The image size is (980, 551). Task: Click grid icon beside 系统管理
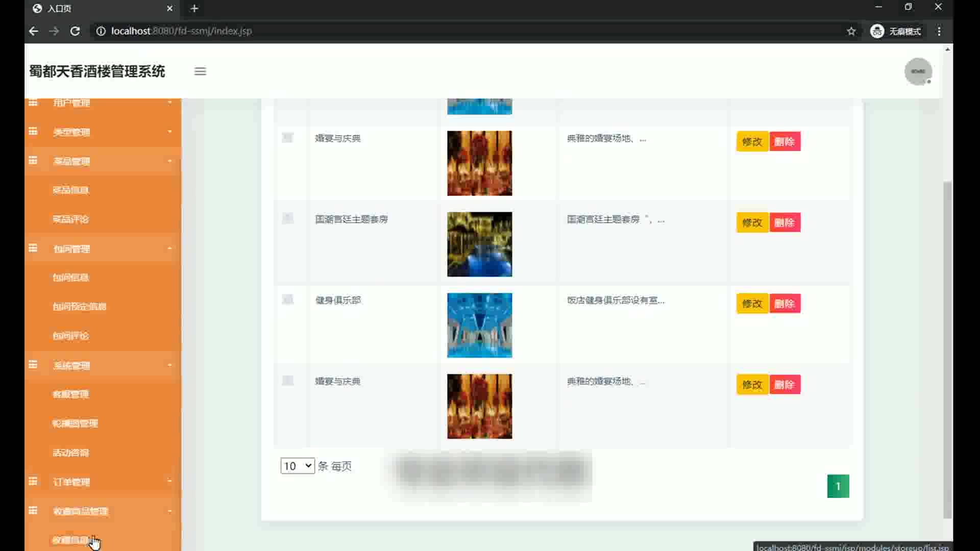pos(33,365)
